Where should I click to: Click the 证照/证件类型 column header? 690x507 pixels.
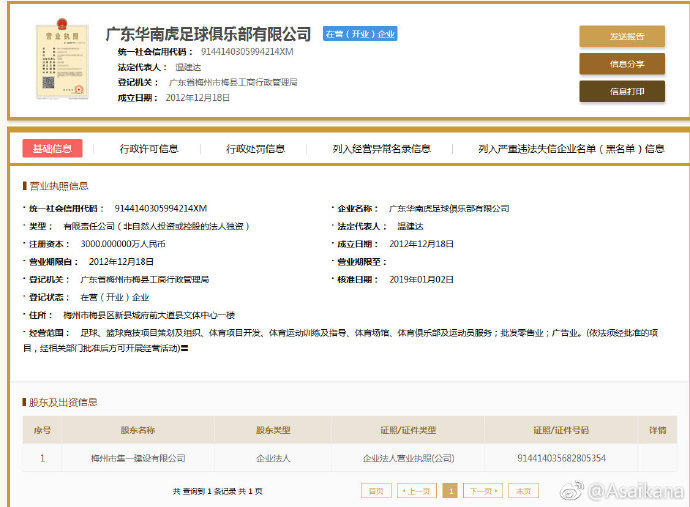coord(408,430)
